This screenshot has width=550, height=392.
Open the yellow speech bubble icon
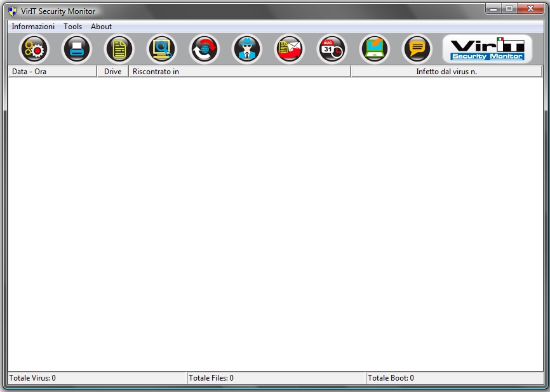click(417, 49)
